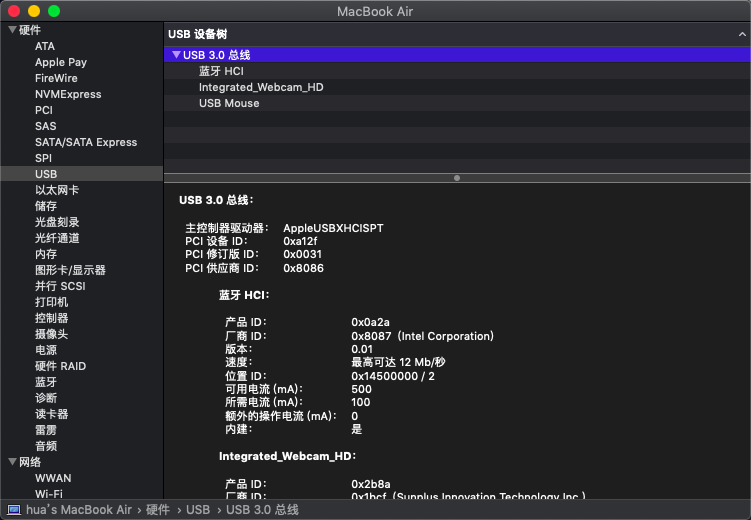
Task: Open 光纤通道 in the sidebar
Action: pos(57,238)
